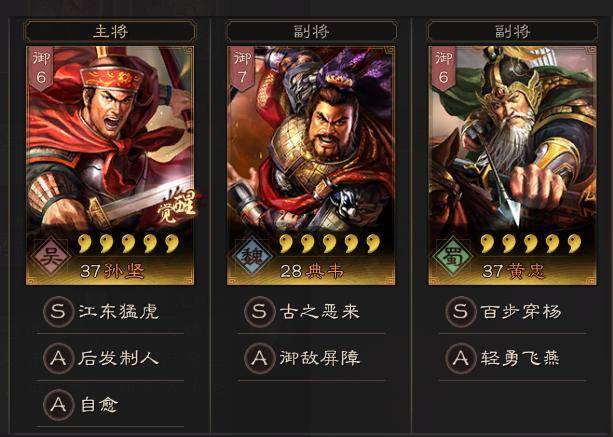Select the right 副将 header above 黄忠
613x437 pixels.
point(512,31)
